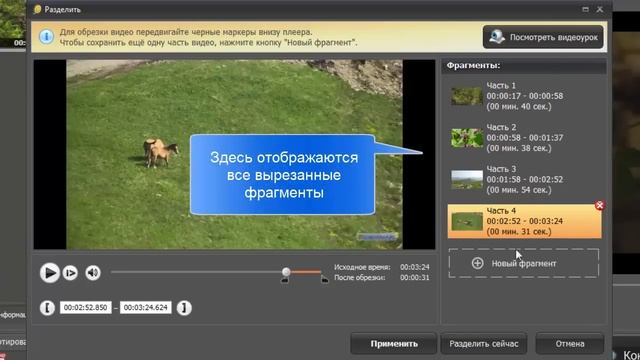Open Посмотреть видеоурок tutorial button
The height and width of the screenshot is (360, 640).
pos(543,37)
